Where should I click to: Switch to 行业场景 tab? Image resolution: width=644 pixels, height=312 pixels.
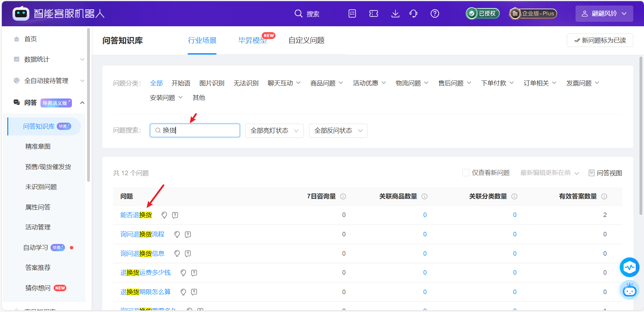point(202,40)
